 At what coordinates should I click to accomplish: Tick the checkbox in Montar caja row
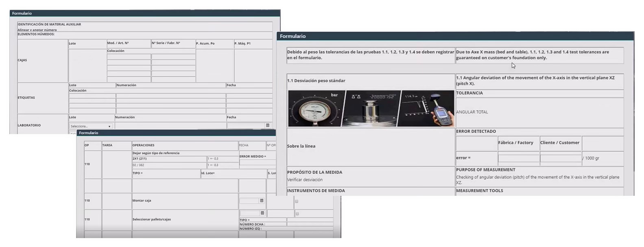(x=297, y=201)
